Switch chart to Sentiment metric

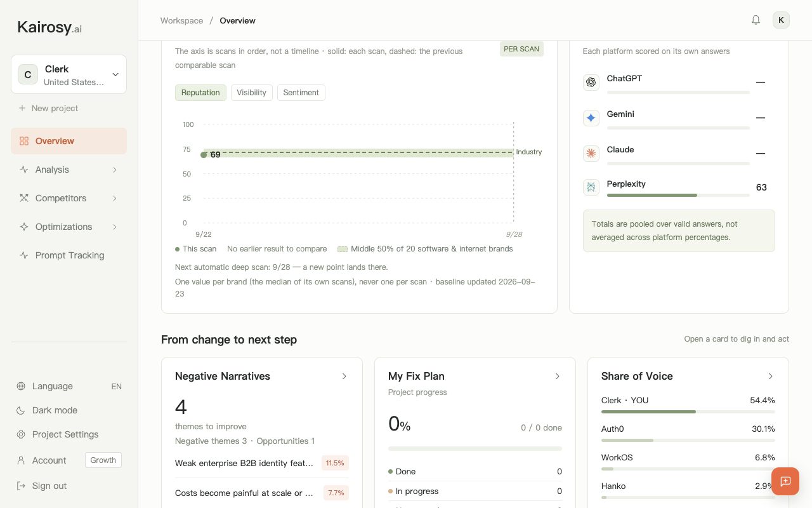point(301,93)
